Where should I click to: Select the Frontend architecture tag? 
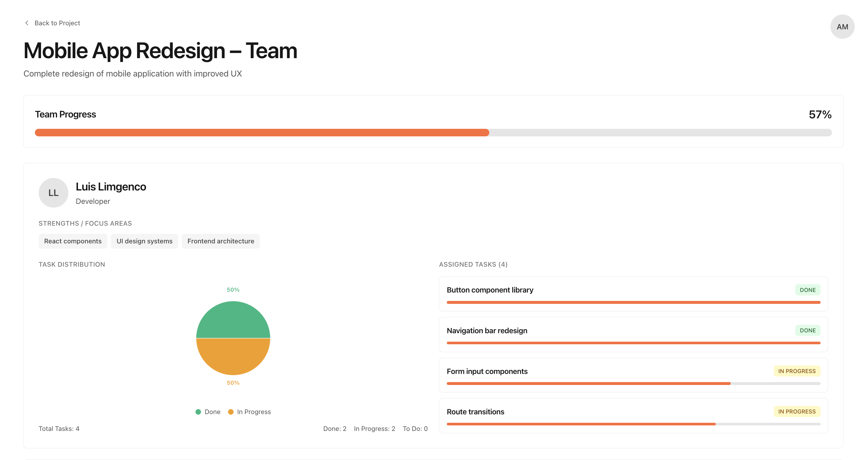click(x=221, y=241)
